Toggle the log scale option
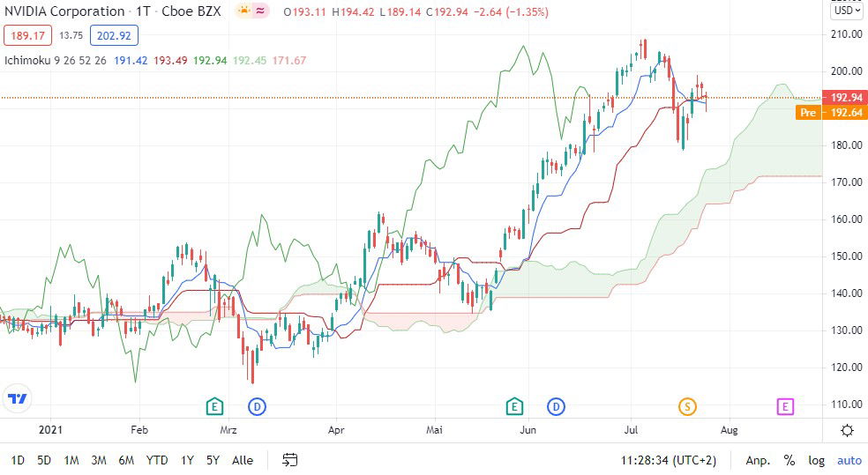 pos(817,460)
